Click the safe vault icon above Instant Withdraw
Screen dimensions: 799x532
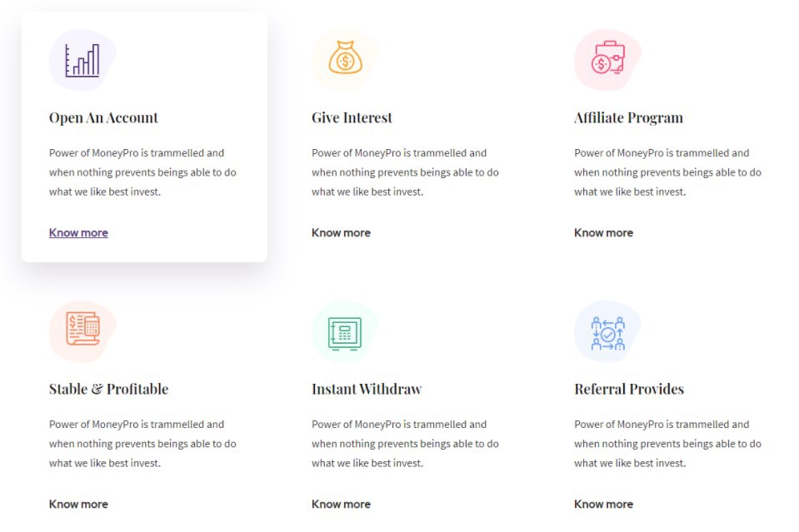tap(345, 331)
